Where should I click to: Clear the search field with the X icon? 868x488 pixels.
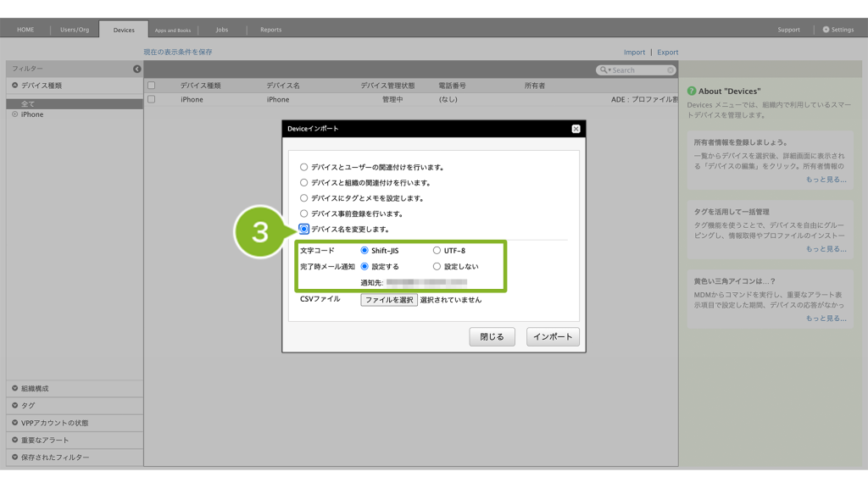coord(670,70)
